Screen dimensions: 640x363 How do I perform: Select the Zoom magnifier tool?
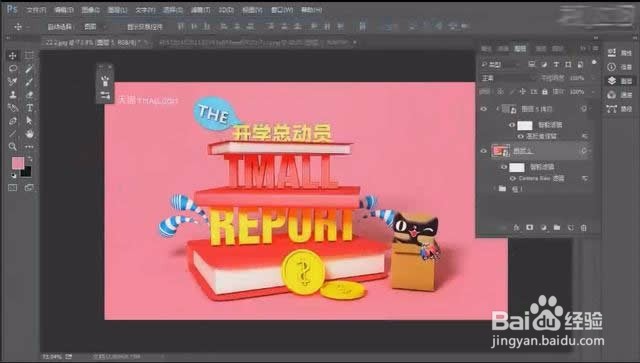(13, 147)
